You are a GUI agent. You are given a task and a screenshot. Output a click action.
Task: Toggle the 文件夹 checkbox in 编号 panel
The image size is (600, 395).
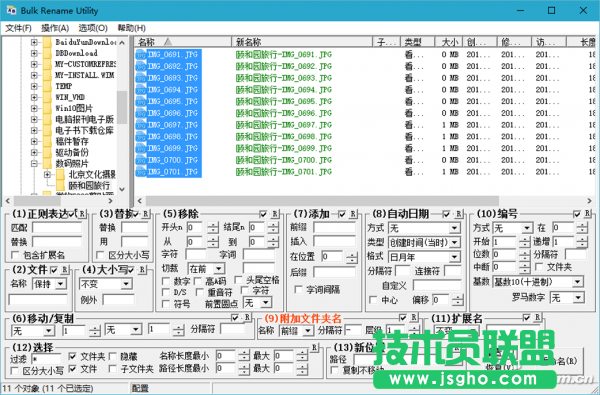click(x=539, y=266)
